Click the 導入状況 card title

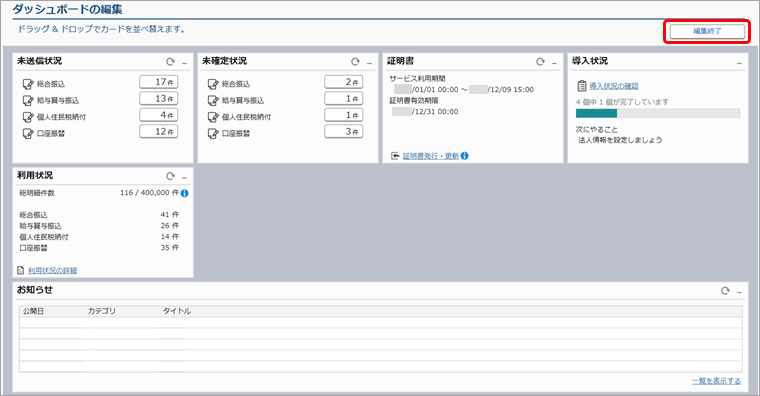click(x=590, y=61)
